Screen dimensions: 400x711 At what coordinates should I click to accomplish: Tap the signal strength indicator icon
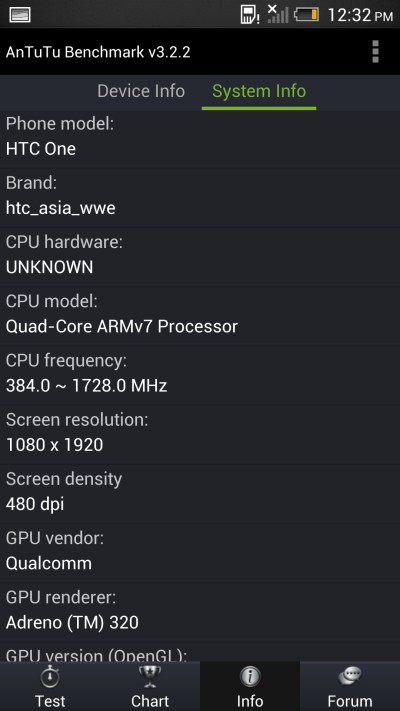278,14
